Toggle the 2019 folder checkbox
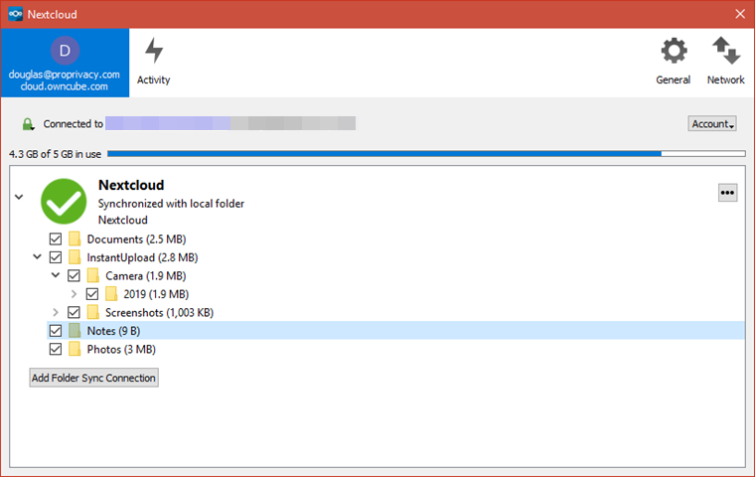 tap(92, 294)
